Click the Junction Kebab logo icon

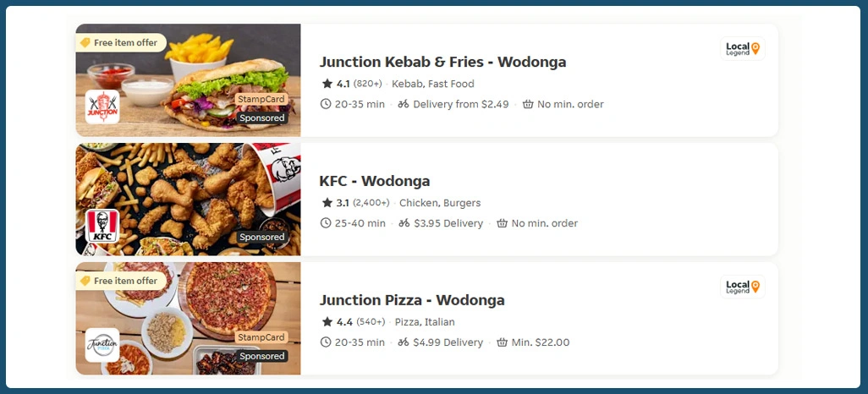click(102, 107)
